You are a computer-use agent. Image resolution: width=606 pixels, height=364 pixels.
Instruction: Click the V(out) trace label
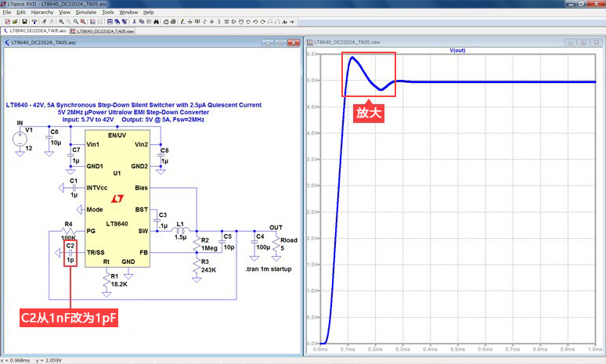tap(457, 50)
